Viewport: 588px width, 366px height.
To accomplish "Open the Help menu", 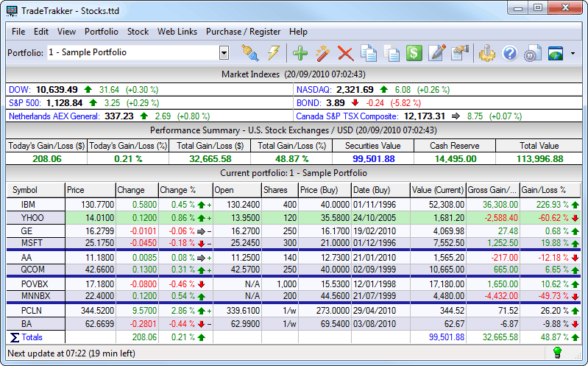I will 298,32.
